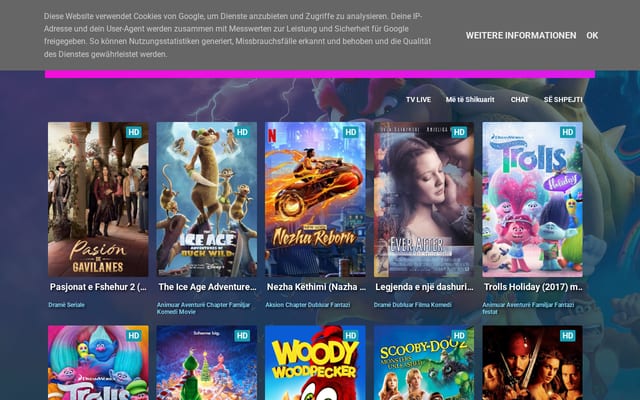Screen dimensions: 640x400
Task: Select the 'Seriale' tag under Pasjonat e Fshehur
Action: pos(76,305)
